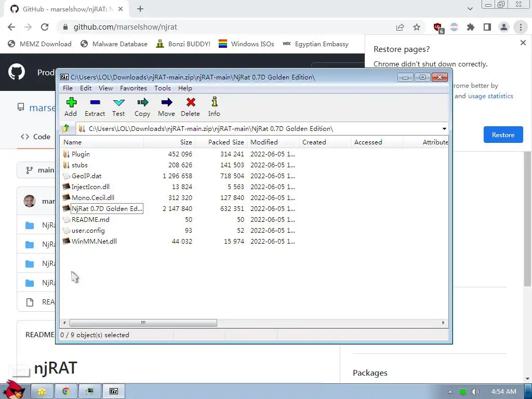This screenshot has width=532, height=399.
Task: Open the Chrome share icon
Action: click(x=400, y=27)
